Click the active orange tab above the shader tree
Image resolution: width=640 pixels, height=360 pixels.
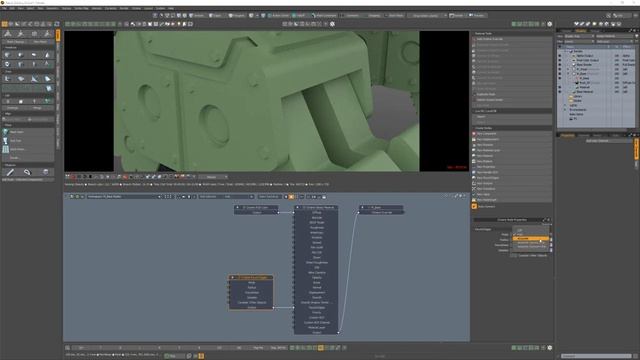[581, 31]
